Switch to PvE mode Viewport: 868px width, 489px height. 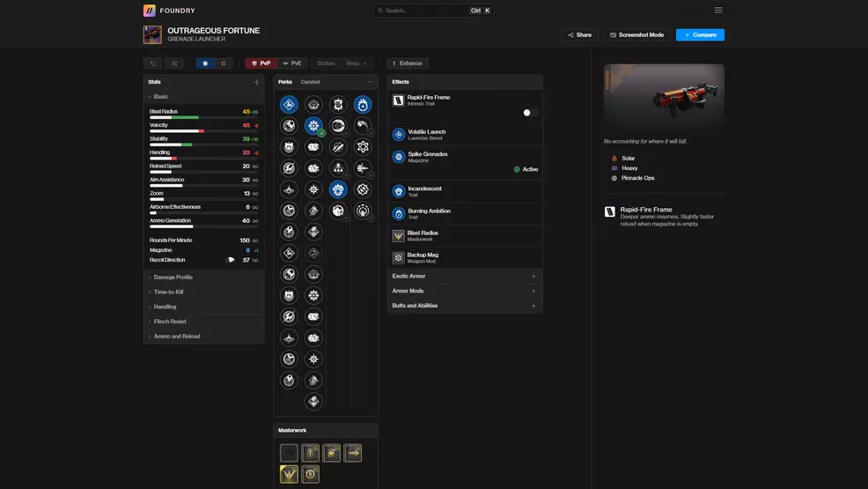pyautogui.click(x=292, y=63)
